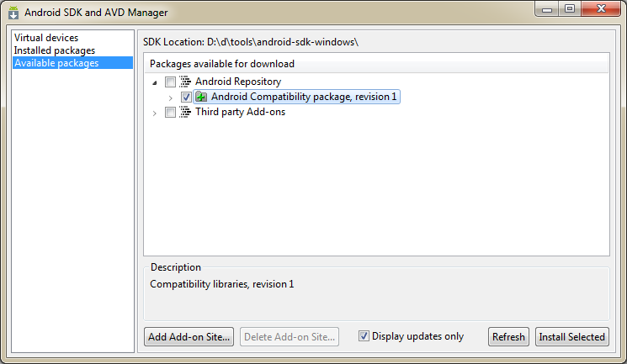Expand the Android Compatibility package node
This screenshot has height=364, width=627.
pyautogui.click(x=170, y=98)
